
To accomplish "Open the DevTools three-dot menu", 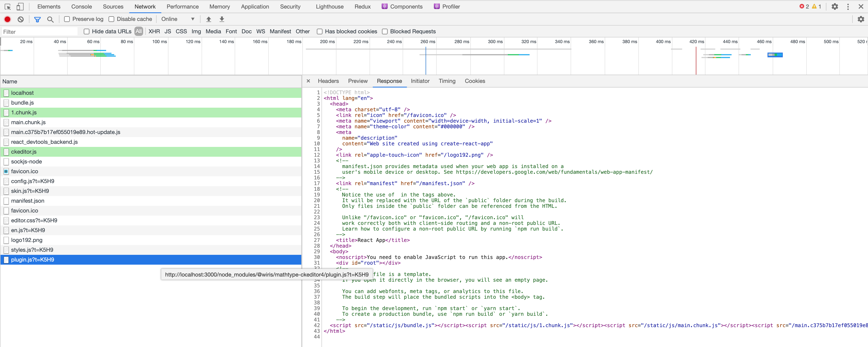I will click(x=848, y=6).
